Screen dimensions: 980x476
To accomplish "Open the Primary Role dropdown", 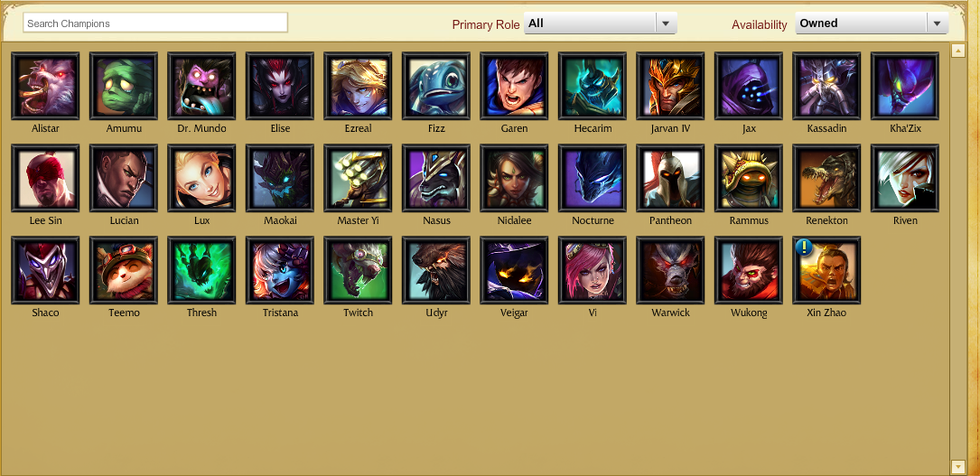I will [x=601, y=23].
